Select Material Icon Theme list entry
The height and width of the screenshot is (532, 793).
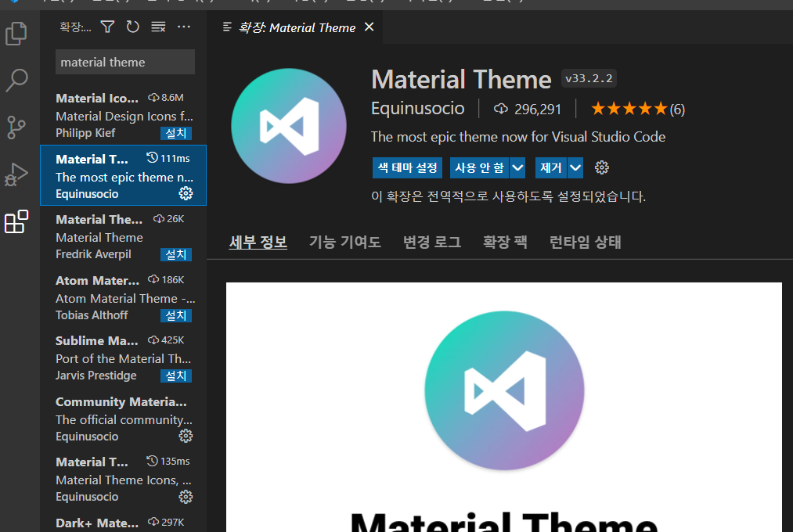click(x=124, y=115)
